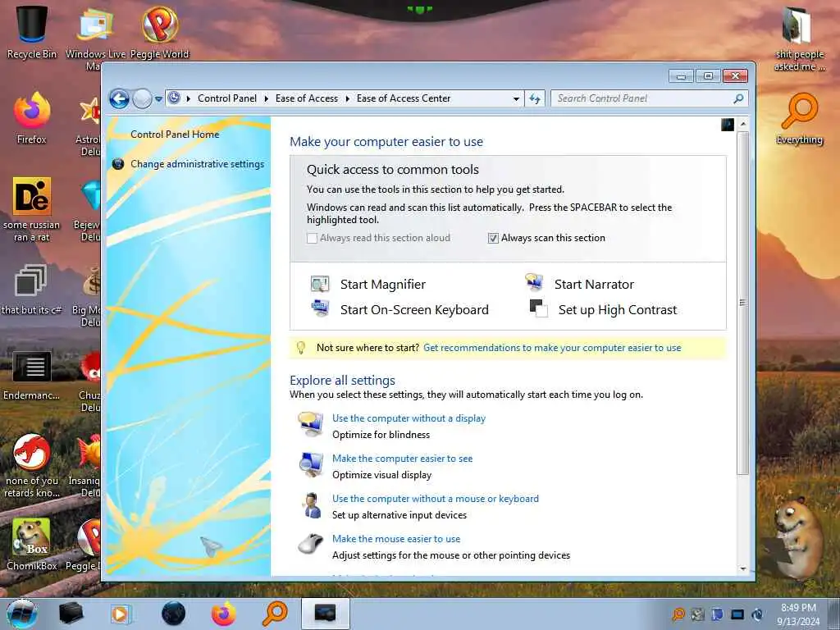This screenshot has height=630, width=840.
Task: Open the 'shit people asked me' folder on desktop
Action: click(799, 39)
